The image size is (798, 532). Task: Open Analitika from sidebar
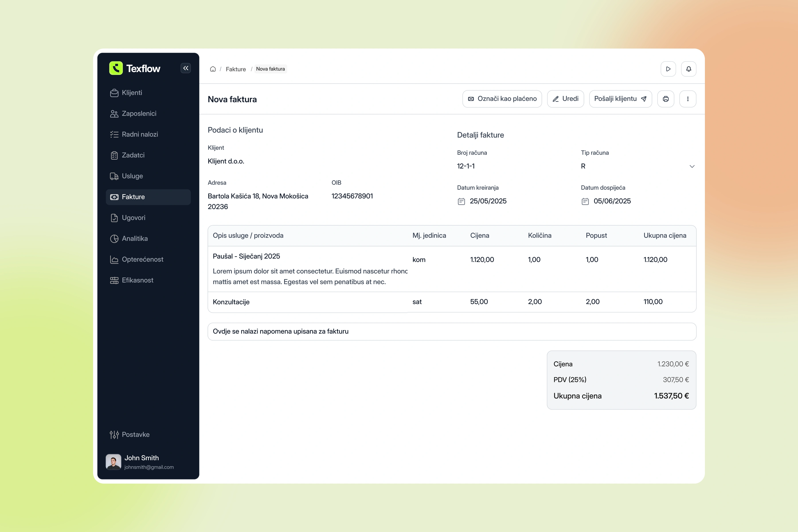coord(134,239)
